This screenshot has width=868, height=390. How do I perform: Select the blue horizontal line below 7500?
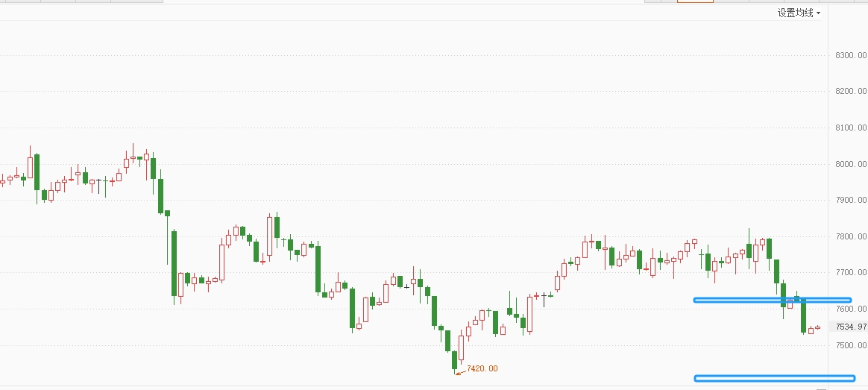pos(775,378)
